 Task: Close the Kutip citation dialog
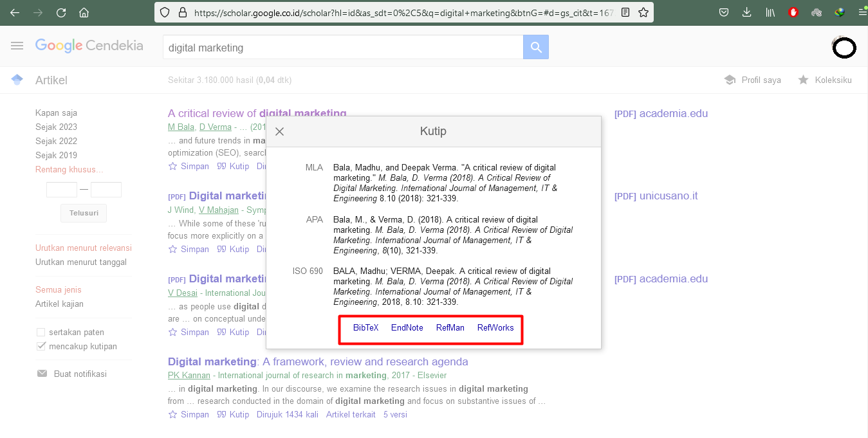coord(279,131)
